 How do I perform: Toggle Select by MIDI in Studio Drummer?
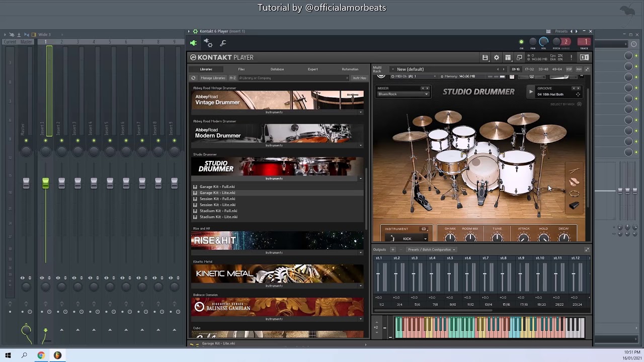pos(566,104)
